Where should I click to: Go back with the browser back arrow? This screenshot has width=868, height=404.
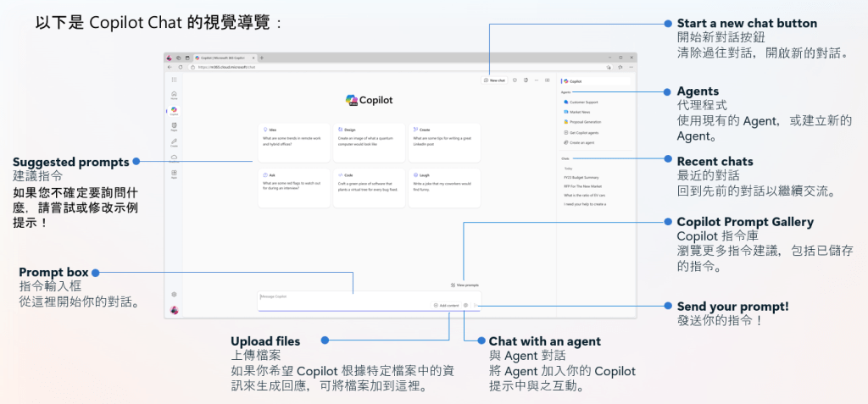click(170, 67)
